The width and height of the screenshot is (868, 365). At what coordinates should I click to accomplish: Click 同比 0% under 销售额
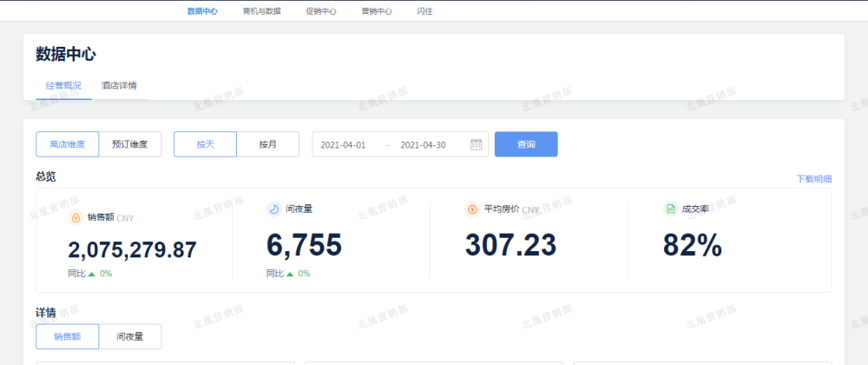pos(89,273)
